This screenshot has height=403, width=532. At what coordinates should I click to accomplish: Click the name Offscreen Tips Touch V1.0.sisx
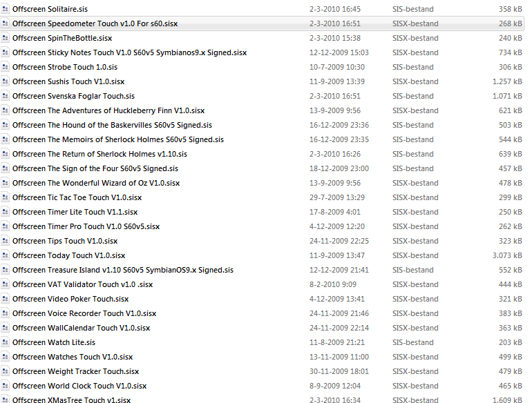pos(65,241)
